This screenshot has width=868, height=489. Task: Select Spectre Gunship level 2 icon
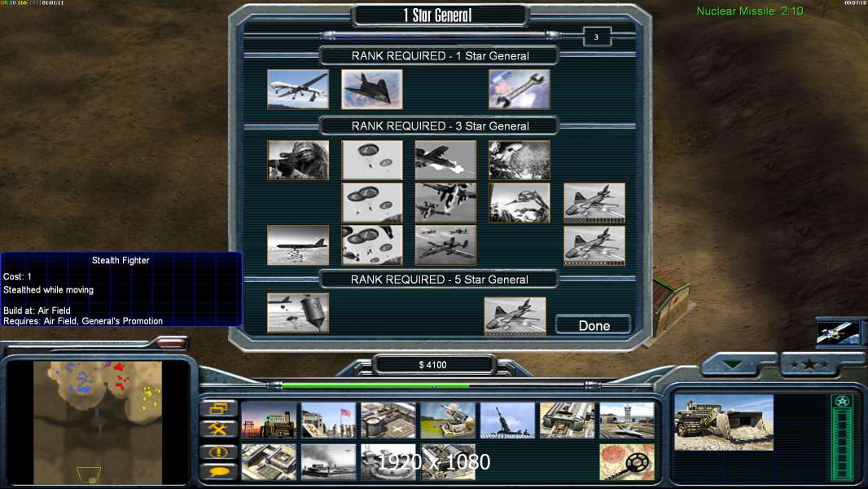tap(594, 245)
